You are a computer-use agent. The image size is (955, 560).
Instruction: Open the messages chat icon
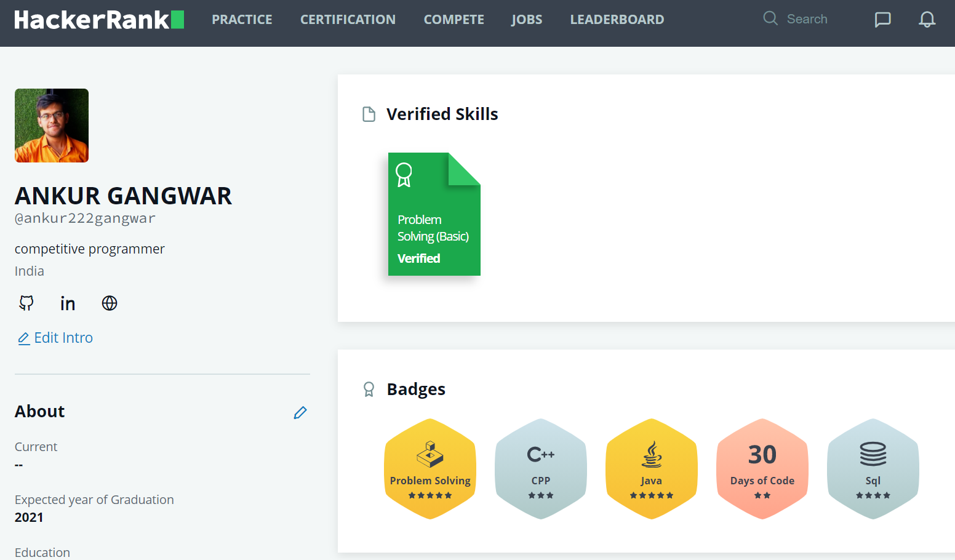point(882,20)
